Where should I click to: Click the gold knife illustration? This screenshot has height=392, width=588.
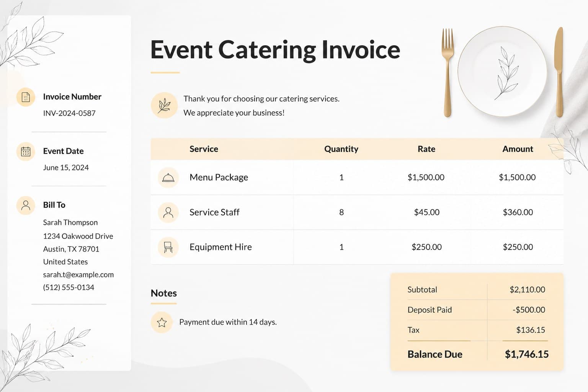click(x=559, y=72)
